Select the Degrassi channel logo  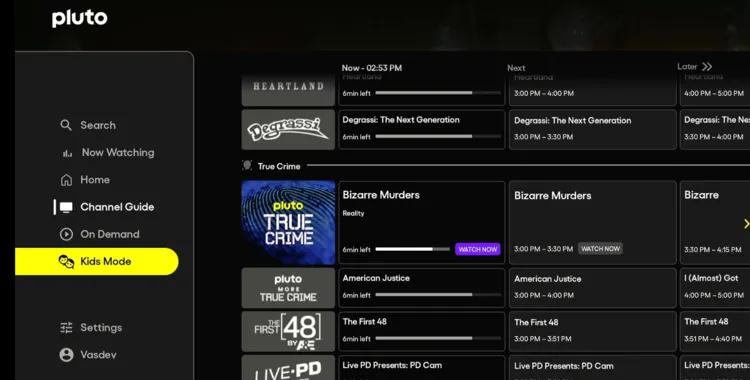click(288, 130)
